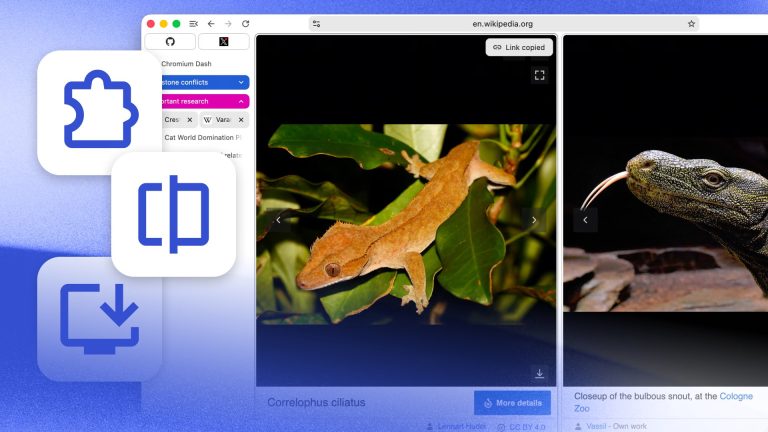Open the GitHub pinned tab
Image resolution: width=768 pixels, height=432 pixels.
pyautogui.click(x=170, y=42)
